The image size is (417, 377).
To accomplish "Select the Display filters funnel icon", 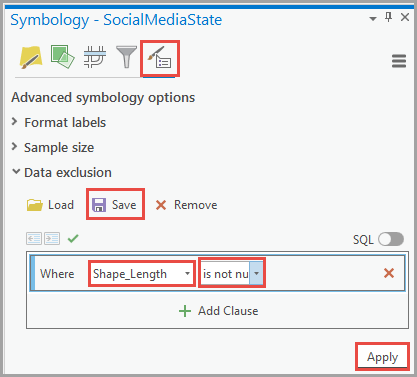I will [126, 57].
